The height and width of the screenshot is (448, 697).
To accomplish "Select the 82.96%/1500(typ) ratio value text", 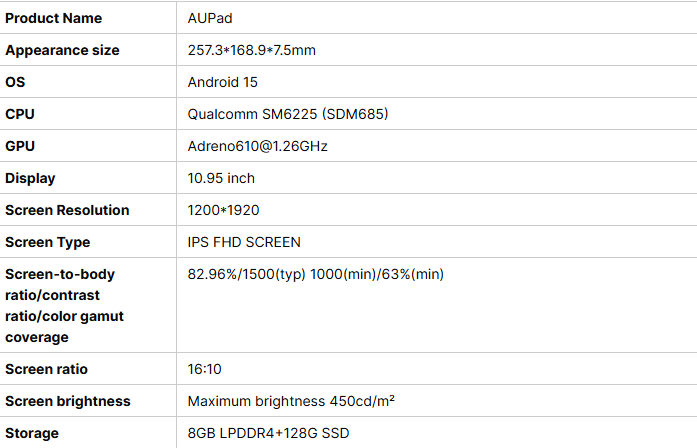I will (316, 274).
